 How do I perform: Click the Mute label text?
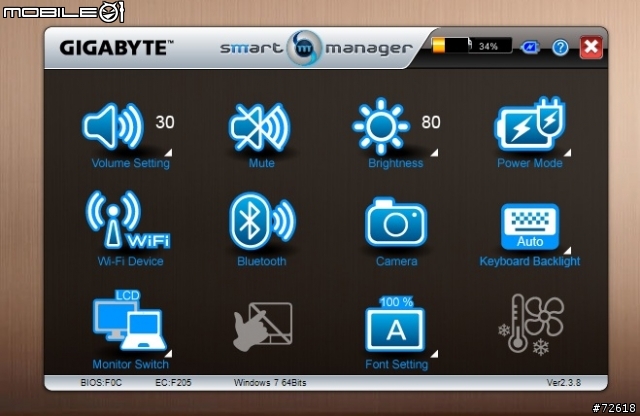pyautogui.click(x=262, y=163)
